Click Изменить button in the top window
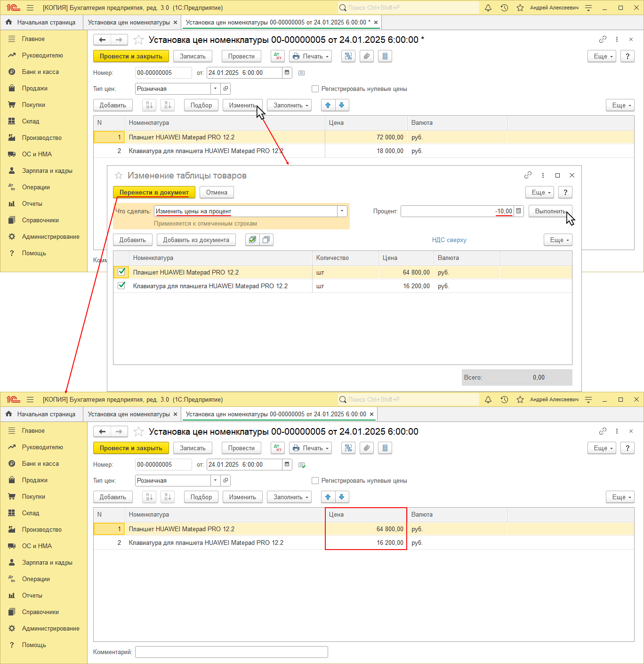Screen dimensions: 644x664 [x=242, y=105]
